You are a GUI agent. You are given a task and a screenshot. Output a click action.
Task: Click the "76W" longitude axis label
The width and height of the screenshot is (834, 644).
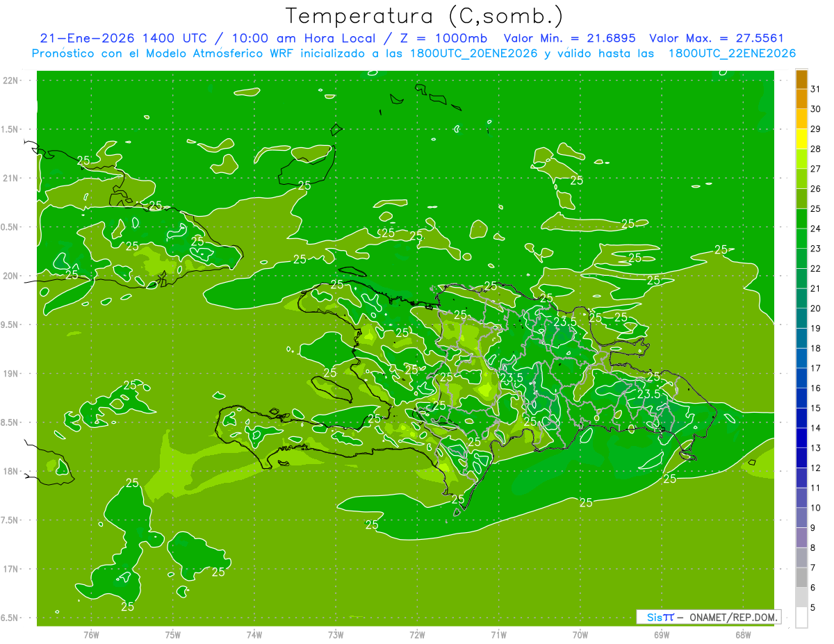coord(91,634)
